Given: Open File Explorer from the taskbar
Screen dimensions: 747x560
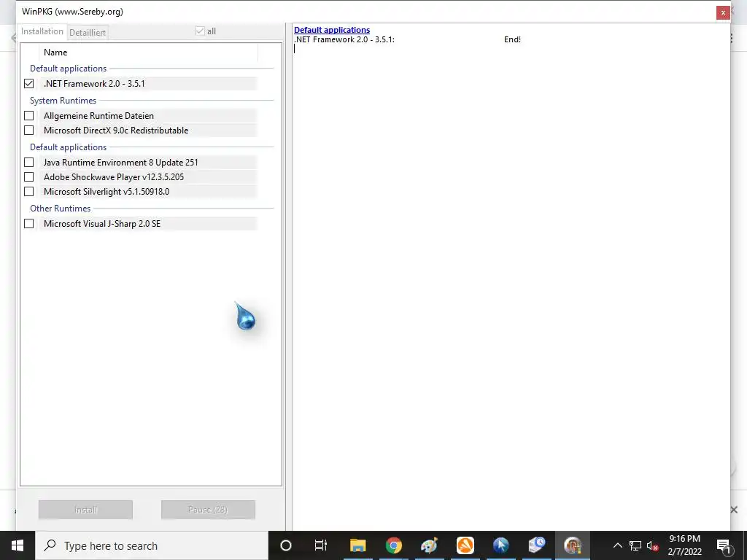Looking at the screenshot, I should coord(357,545).
